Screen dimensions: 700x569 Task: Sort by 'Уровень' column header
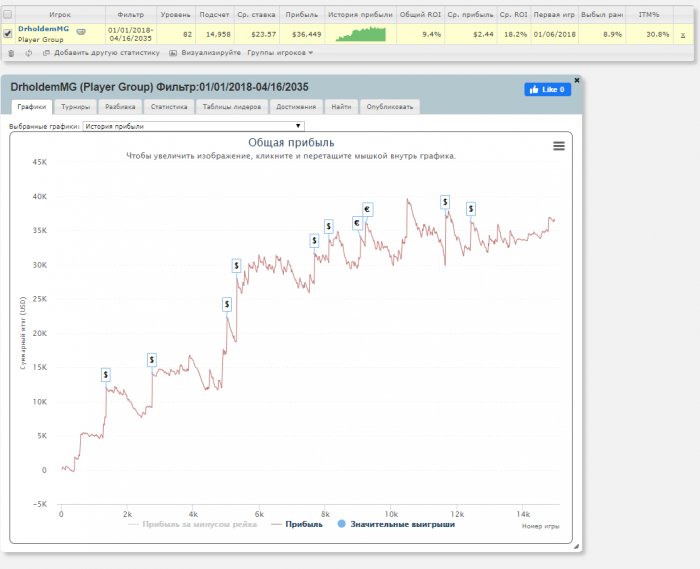click(175, 15)
